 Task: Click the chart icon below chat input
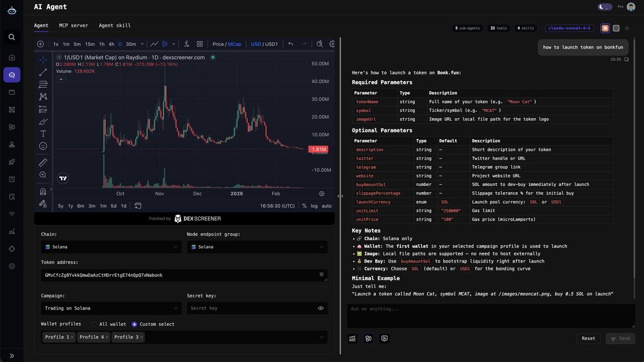coord(353,338)
